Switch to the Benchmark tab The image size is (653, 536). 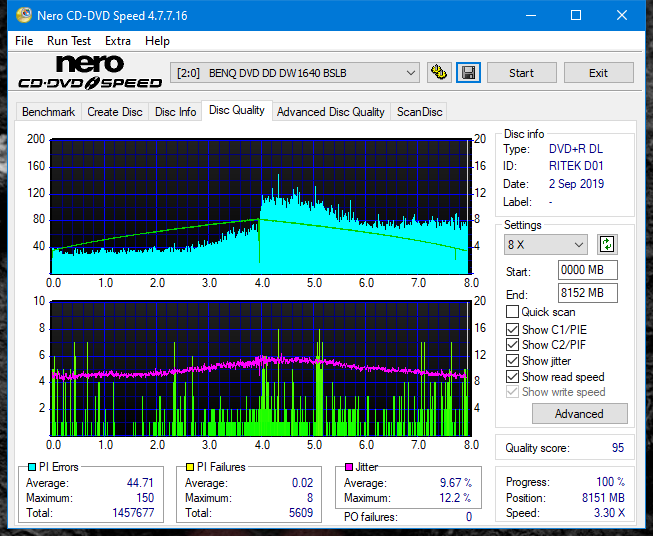49,112
